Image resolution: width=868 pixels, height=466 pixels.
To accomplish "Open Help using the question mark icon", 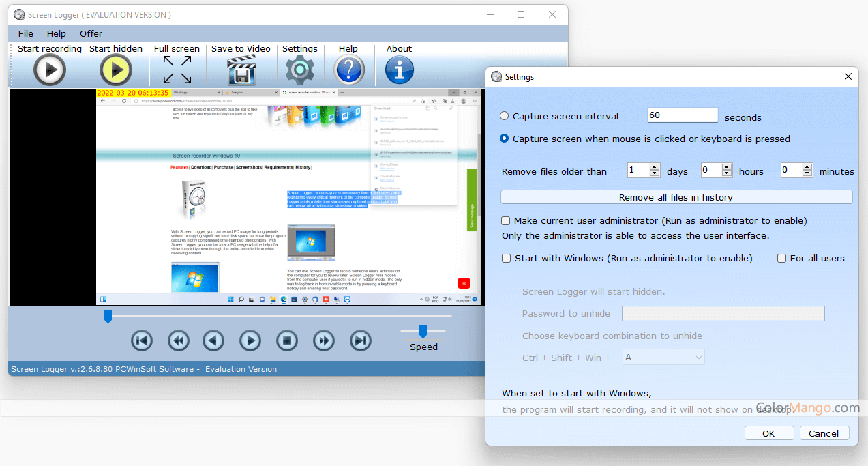I will [x=349, y=69].
